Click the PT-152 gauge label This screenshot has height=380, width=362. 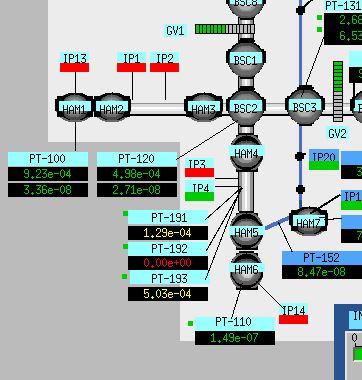click(x=322, y=258)
